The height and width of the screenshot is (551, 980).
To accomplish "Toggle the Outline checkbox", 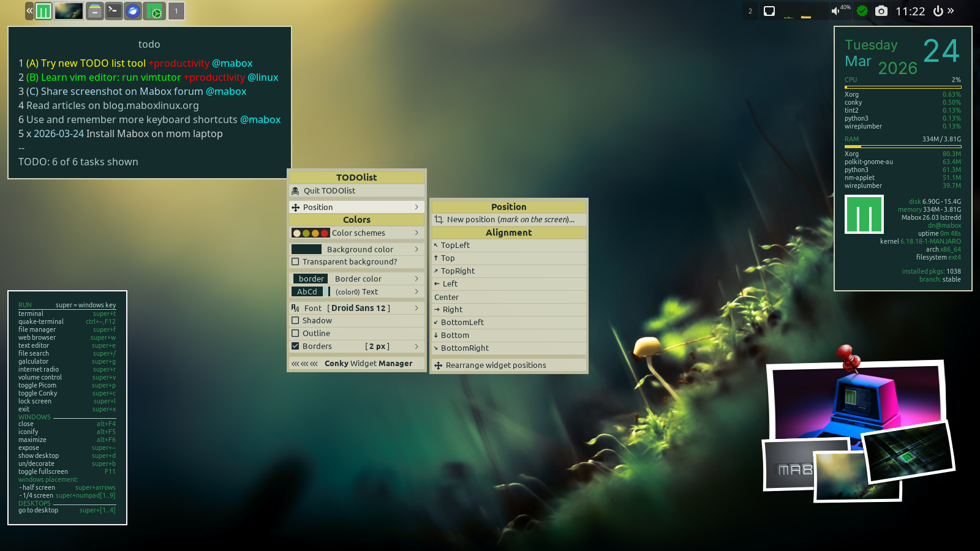I will (296, 334).
